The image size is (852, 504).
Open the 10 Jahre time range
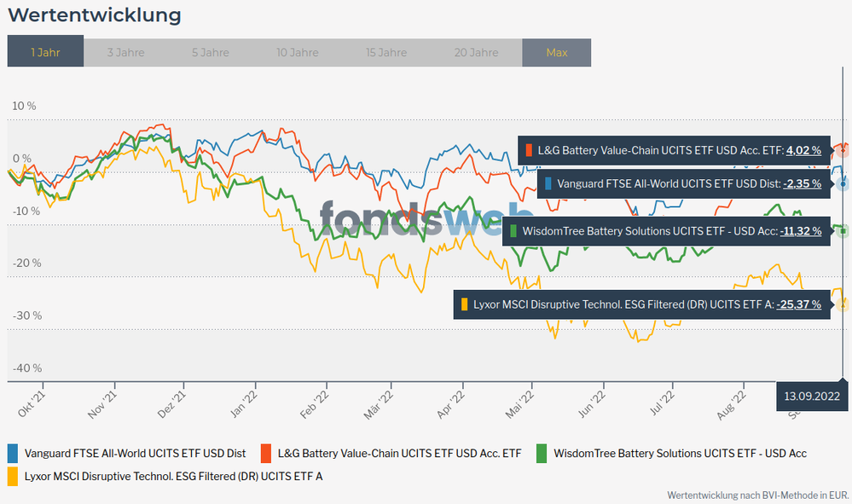298,52
